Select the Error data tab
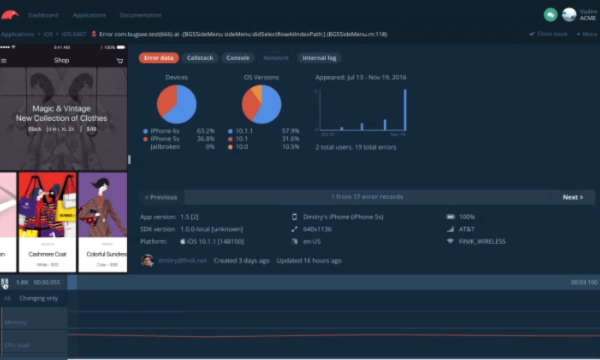The width and height of the screenshot is (600, 360). pos(159,58)
